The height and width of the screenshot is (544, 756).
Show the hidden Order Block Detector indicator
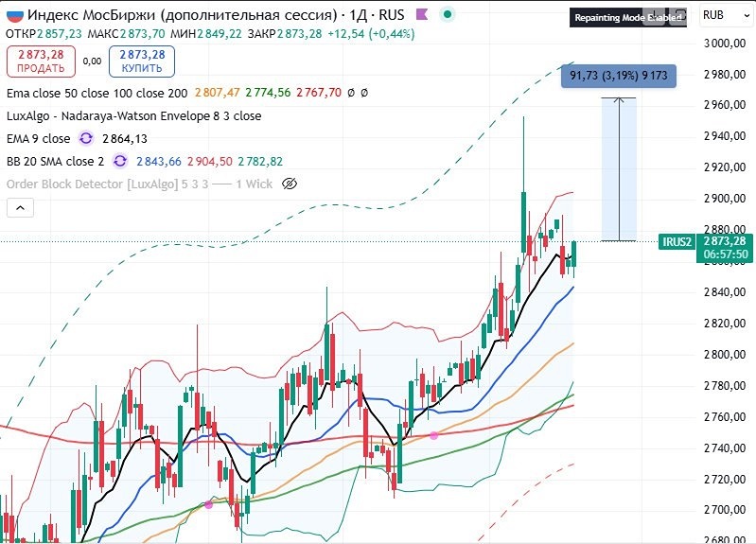click(290, 184)
